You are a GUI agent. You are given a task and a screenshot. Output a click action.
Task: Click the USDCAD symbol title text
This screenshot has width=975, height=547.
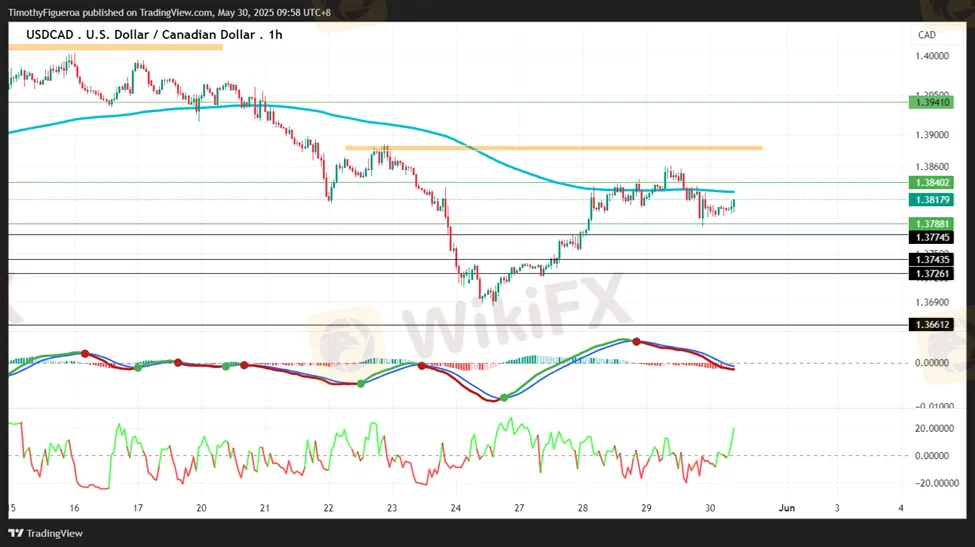(x=146, y=35)
